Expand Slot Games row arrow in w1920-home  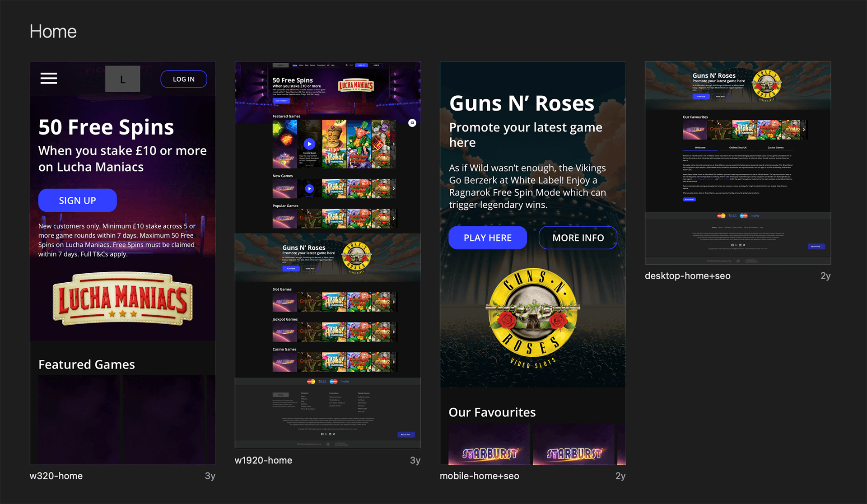point(393,302)
